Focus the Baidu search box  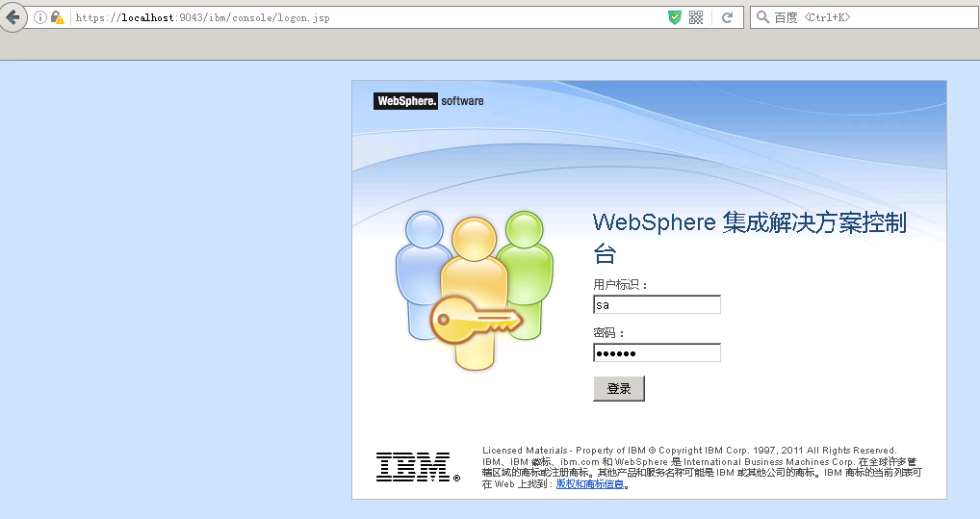click(864, 17)
